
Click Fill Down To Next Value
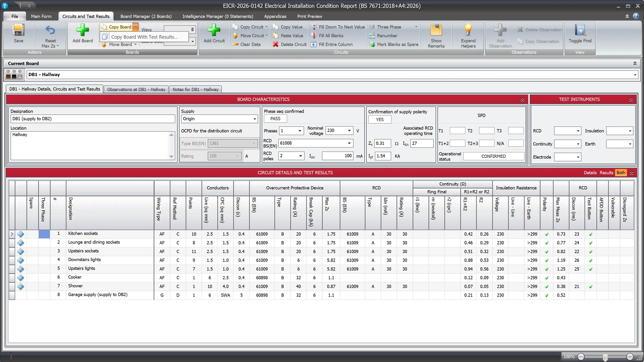point(338,27)
